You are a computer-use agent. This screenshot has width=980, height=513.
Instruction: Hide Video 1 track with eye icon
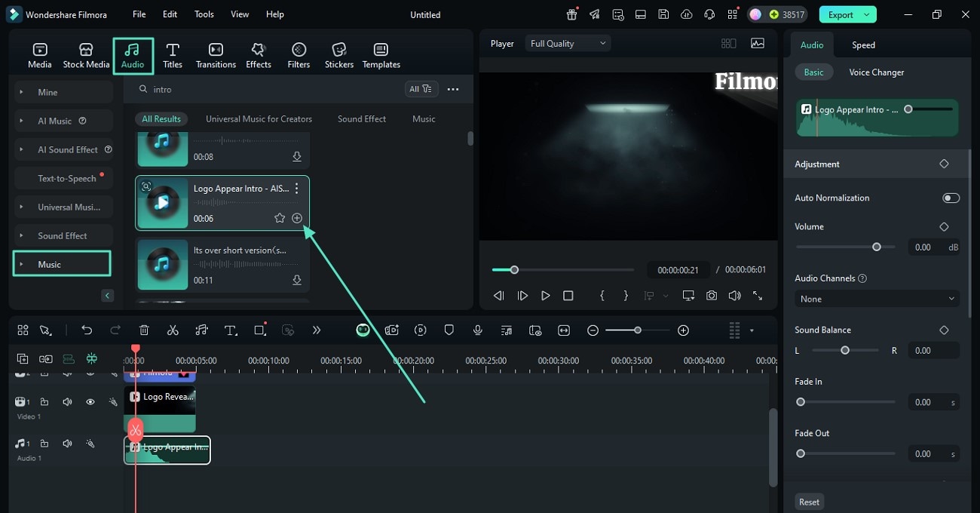[90, 402]
